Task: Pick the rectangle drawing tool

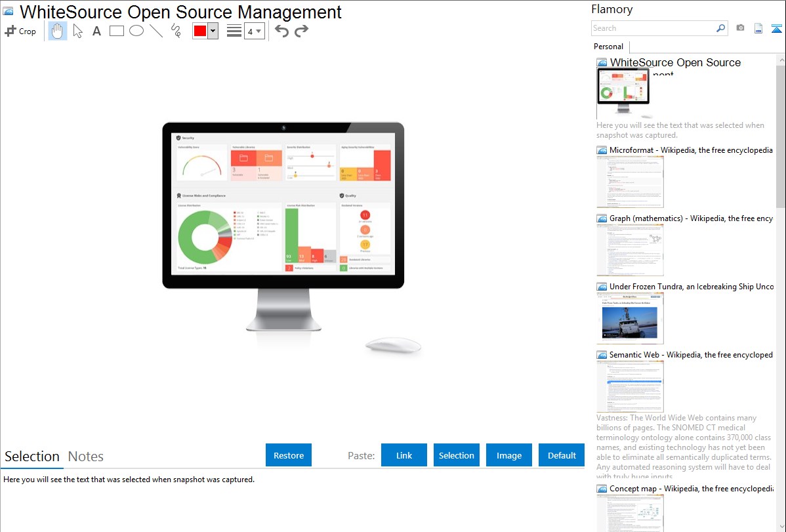Action: [x=116, y=31]
